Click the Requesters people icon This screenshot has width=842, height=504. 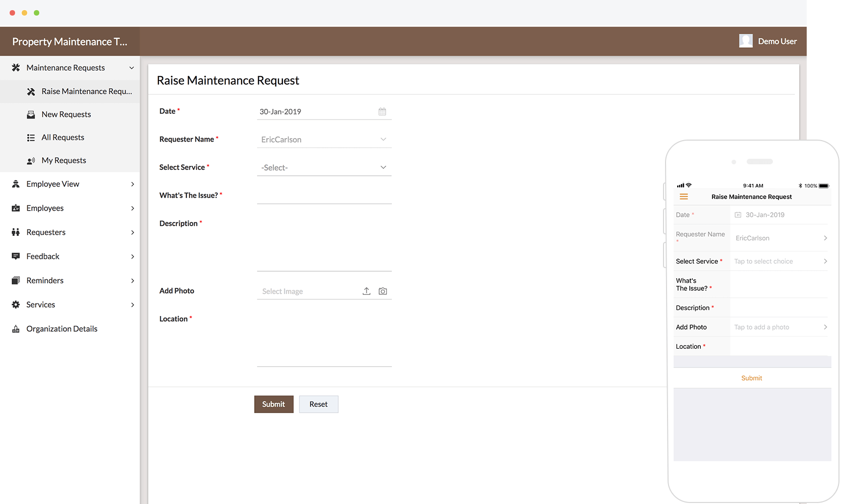pyautogui.click(x=16, y=232)
